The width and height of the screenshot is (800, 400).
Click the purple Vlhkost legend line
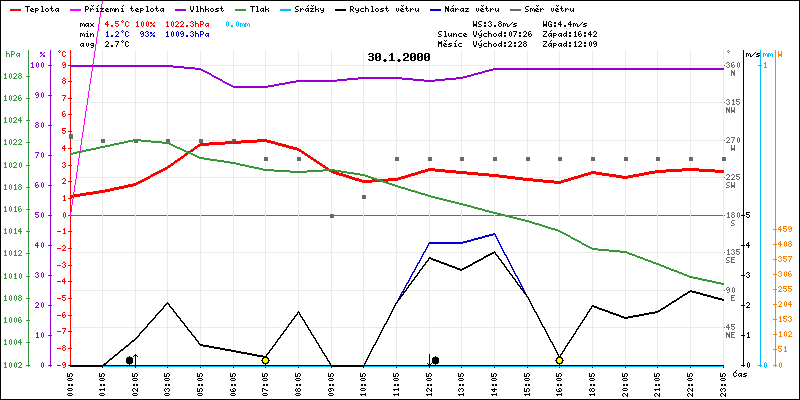click(x=164, y=7)
